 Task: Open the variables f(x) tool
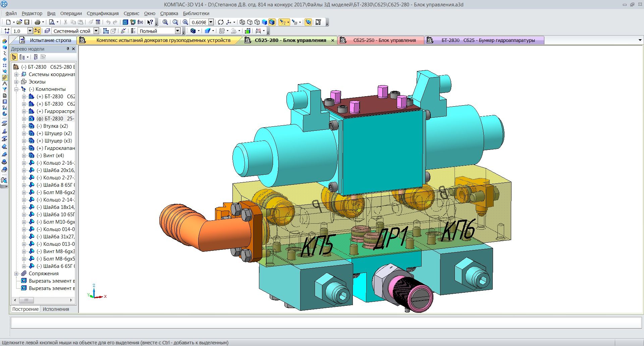coord(140,22)
